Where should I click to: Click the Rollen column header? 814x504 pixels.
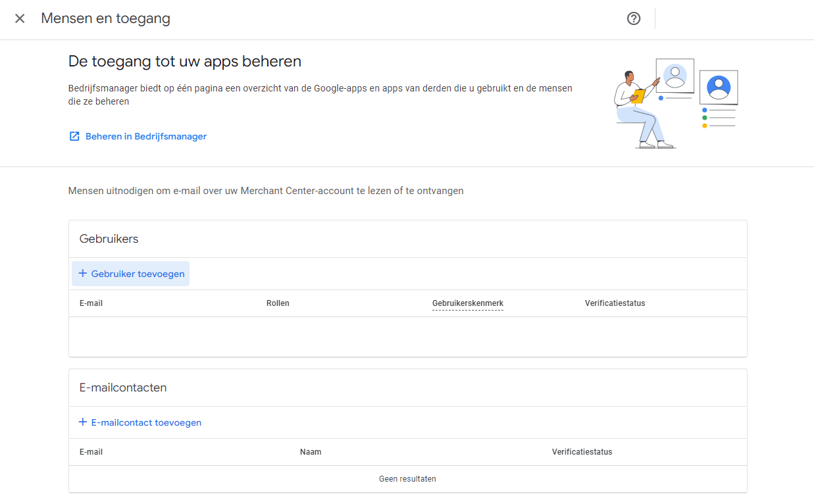click(278, 303)
